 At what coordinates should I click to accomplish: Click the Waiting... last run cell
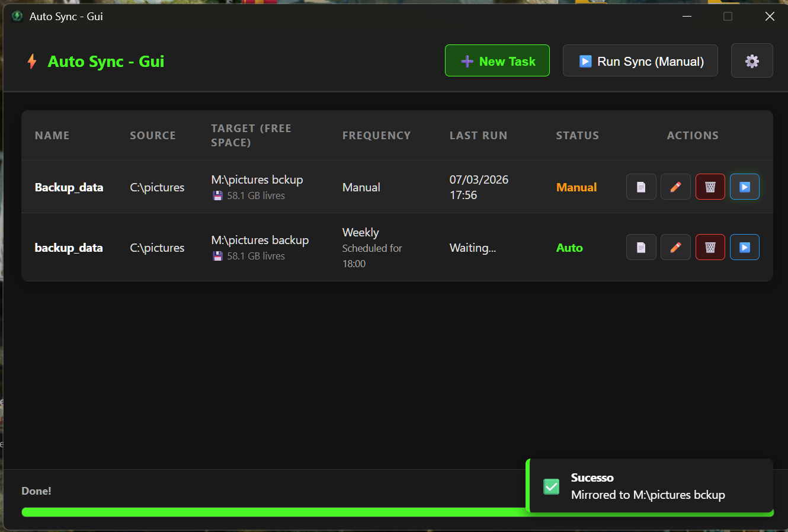(473, 248)
